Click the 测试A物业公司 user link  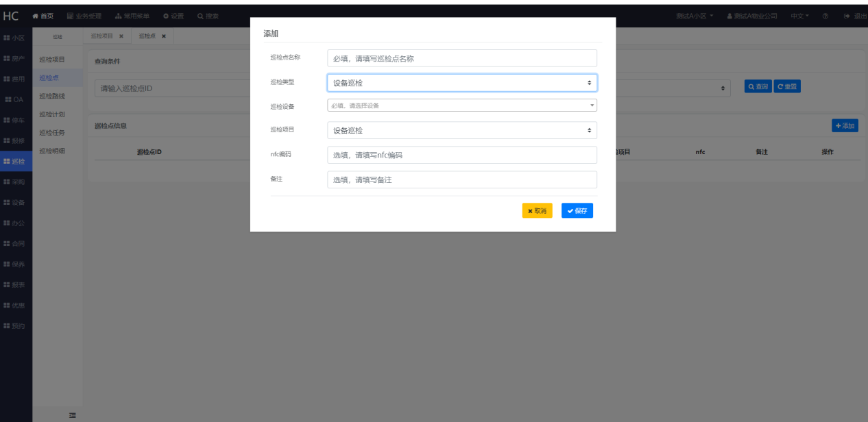pyautogui.click(x=752, y=16)
